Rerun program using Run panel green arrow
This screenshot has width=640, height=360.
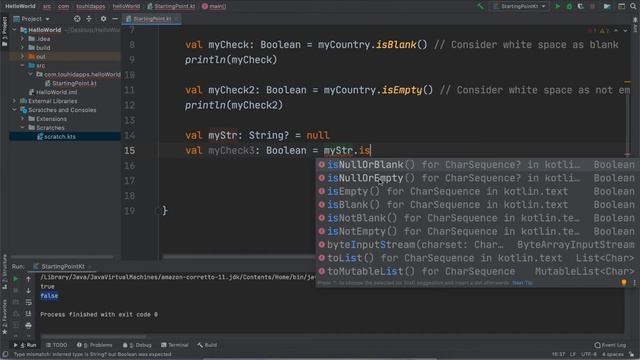pos(16,280)
